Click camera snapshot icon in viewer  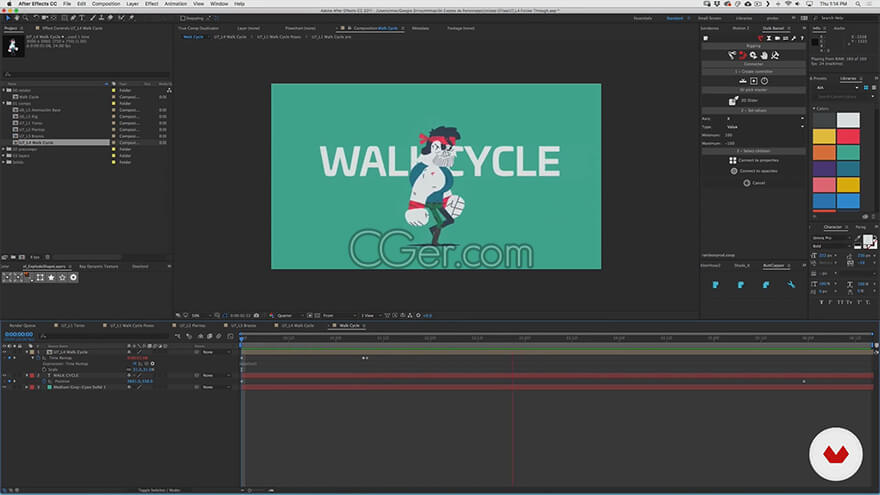coord(256,315)
